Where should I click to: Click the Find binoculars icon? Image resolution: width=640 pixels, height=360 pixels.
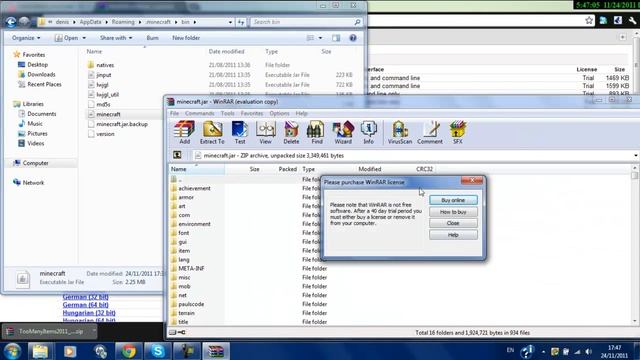(x=317, y=133)
